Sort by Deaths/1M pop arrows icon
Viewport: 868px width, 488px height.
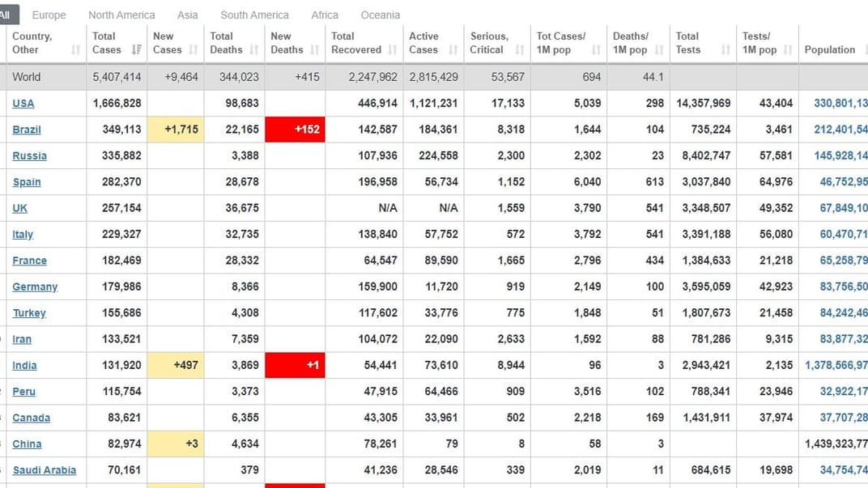tap(659, 50)
